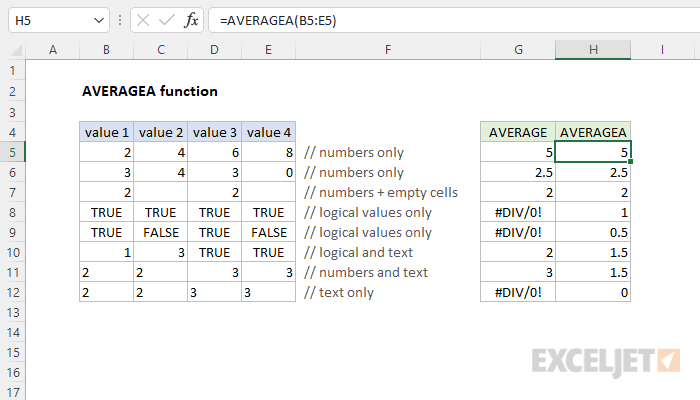
Task: Select row 5 header
Action: (x=12, y=152)
